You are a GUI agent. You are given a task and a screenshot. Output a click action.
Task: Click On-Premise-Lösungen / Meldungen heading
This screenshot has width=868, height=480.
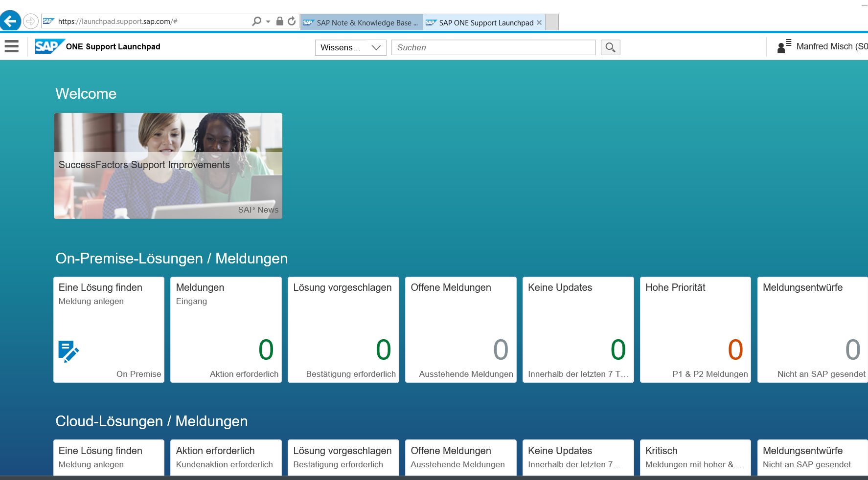pos(172,259)
